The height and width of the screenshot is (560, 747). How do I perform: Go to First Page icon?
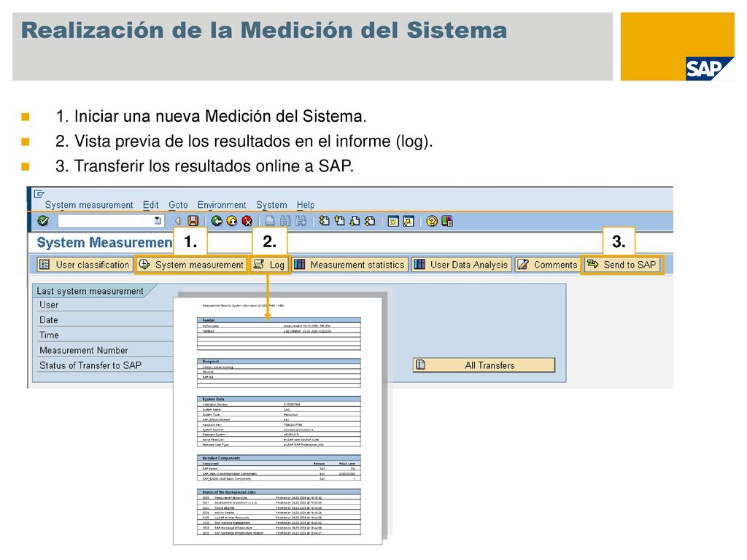pos(325,221)
